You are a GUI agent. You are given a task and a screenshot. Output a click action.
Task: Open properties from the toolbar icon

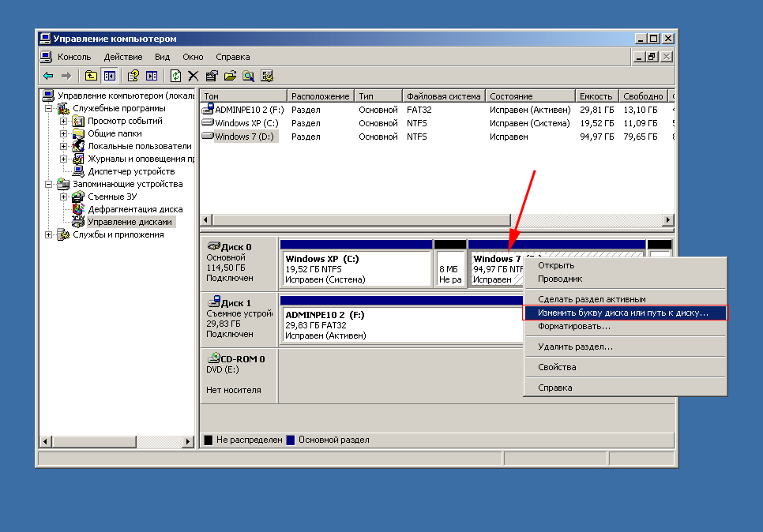(x=212, y=76)
